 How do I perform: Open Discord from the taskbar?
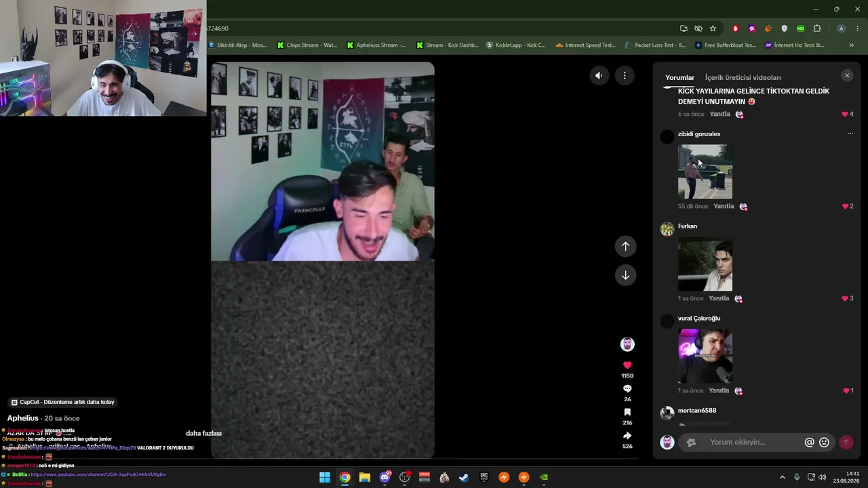(384, 477)
